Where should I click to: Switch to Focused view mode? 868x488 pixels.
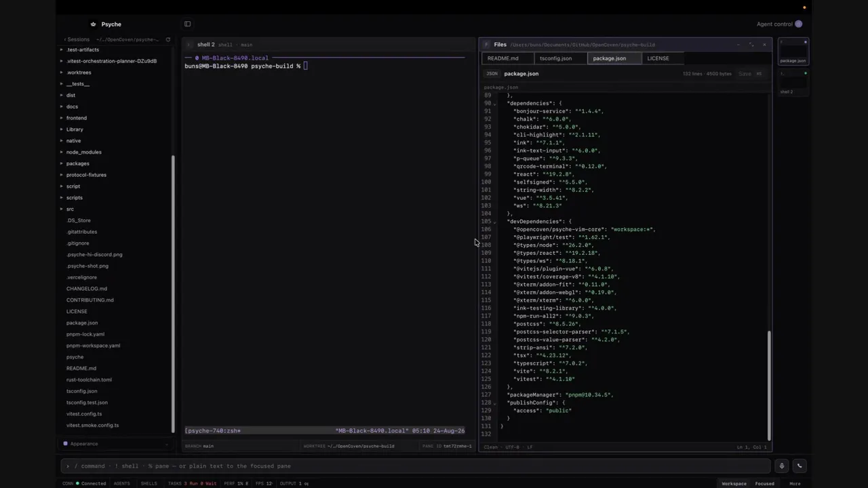pyautogui.click(x=764, y=483)
